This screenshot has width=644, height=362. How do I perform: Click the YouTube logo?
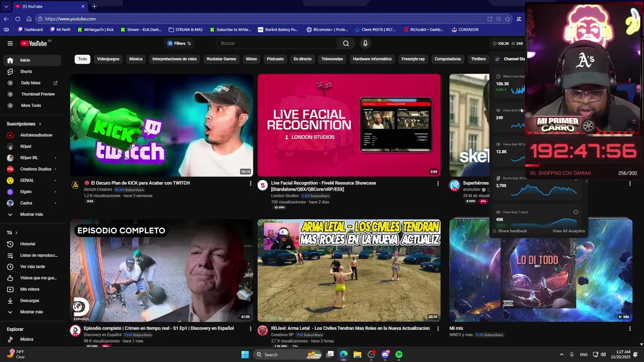(x=34, y=43)
